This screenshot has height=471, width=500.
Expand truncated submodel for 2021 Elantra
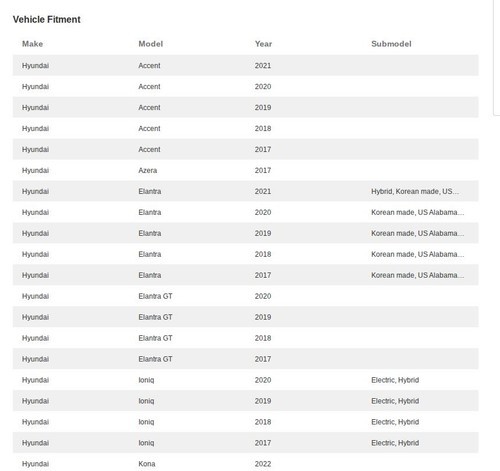415,191
